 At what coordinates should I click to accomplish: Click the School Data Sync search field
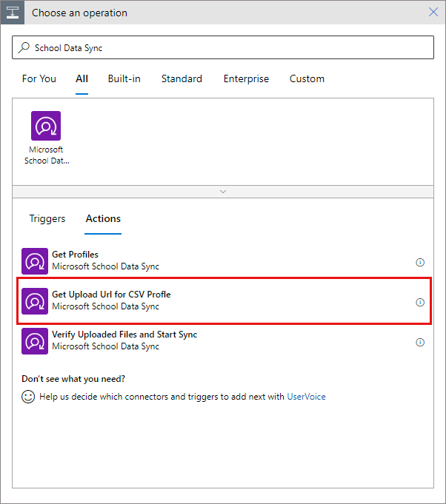[223, 47]
